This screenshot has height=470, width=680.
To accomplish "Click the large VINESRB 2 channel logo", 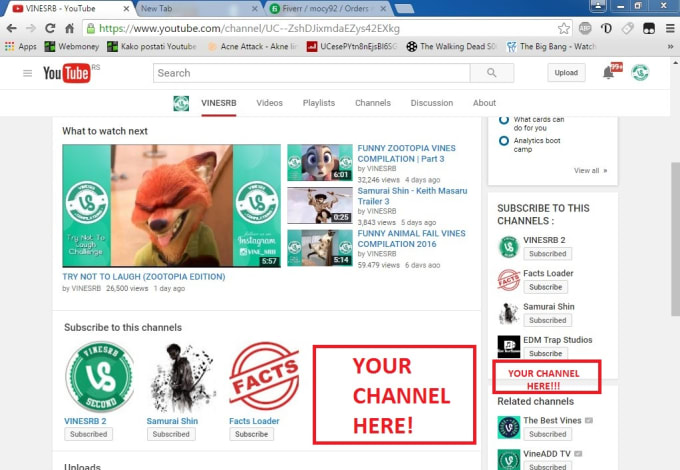I will pyautogui.click(x=100, y=377).
